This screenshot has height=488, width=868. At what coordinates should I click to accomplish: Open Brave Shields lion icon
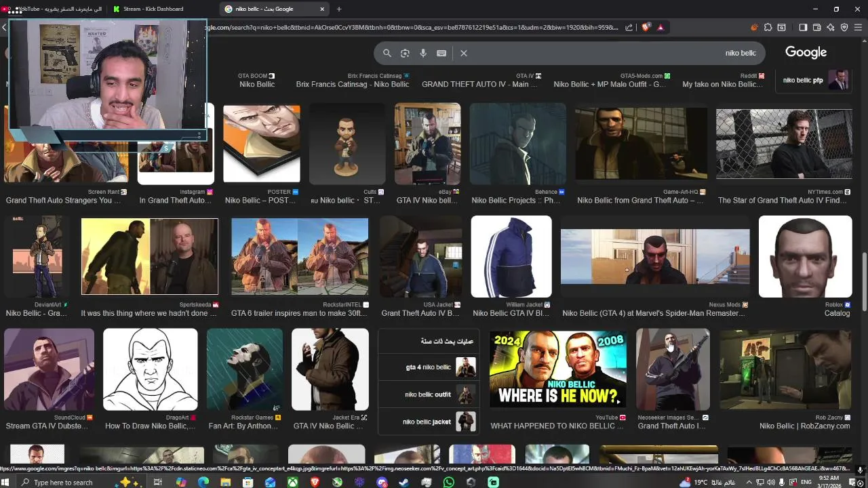[646, 27]
